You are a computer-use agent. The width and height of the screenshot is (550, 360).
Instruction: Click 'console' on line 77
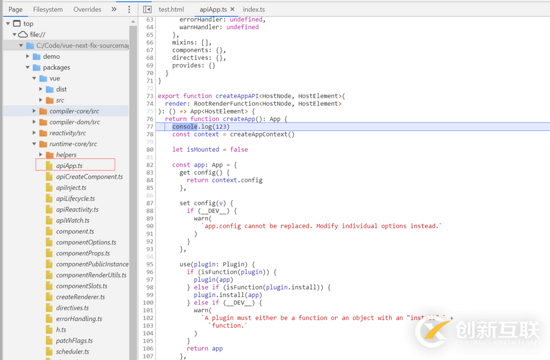pos(185,126)
